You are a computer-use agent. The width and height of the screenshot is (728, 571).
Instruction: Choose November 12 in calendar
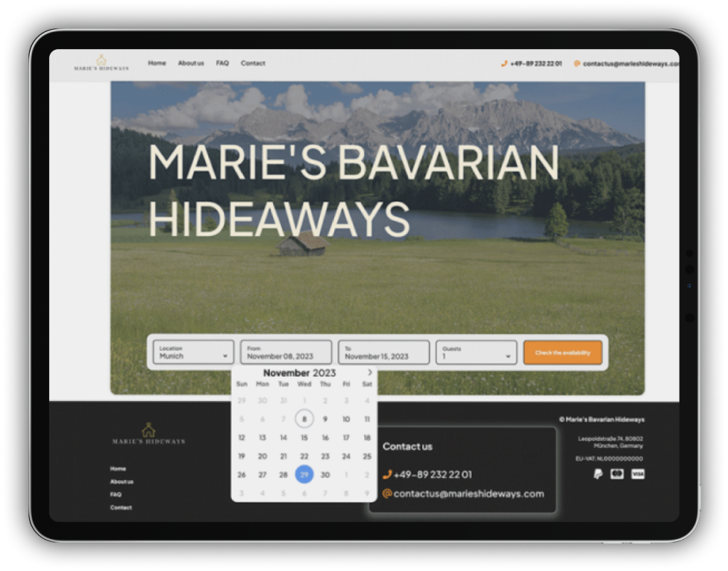[x=242, y=437]
